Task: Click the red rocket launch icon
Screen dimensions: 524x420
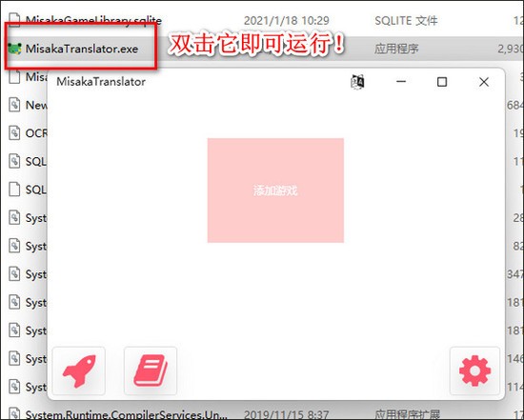Action: [x=79, y=370]
